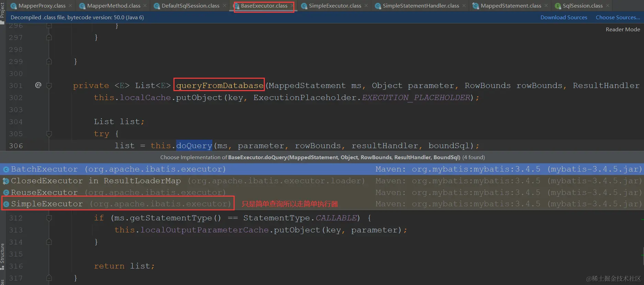Click the CALLABLE constant on line 312
This screenshot has width=644, height=285.
pos(336,218)
